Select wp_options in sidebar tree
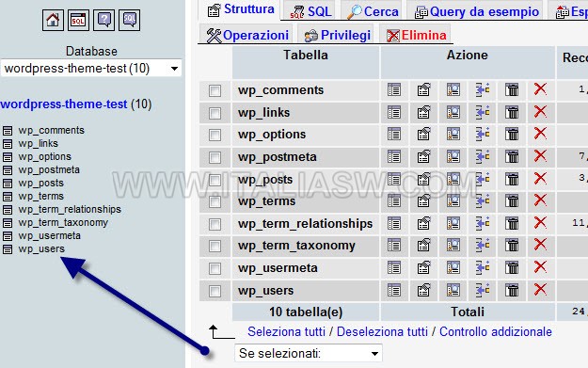Viewport: 588px width, 368px height. [44, 156]
